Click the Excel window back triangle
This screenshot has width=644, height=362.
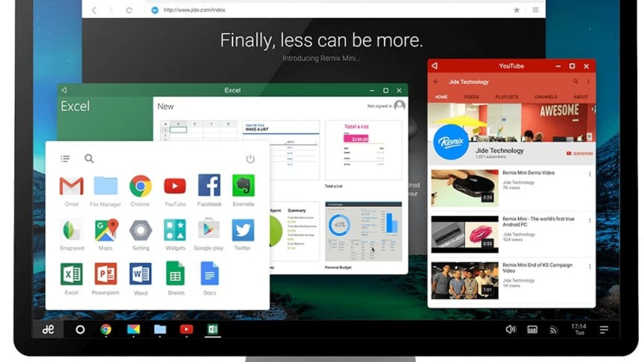64,90
